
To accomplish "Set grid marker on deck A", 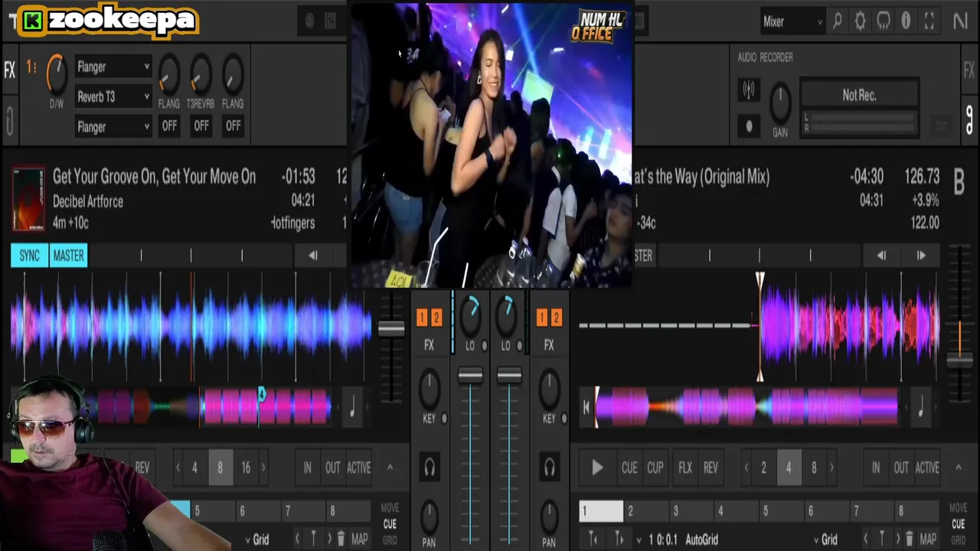I will (312, 539).
